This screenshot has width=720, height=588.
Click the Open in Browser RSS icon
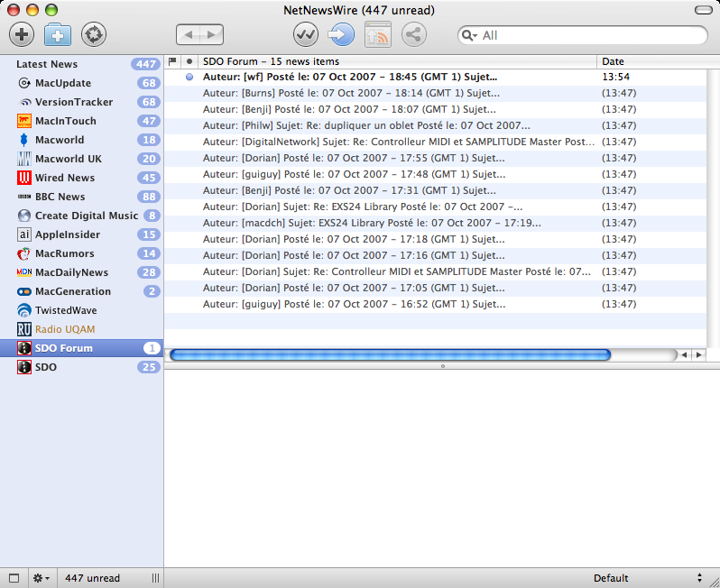click(x=378, y=34)
